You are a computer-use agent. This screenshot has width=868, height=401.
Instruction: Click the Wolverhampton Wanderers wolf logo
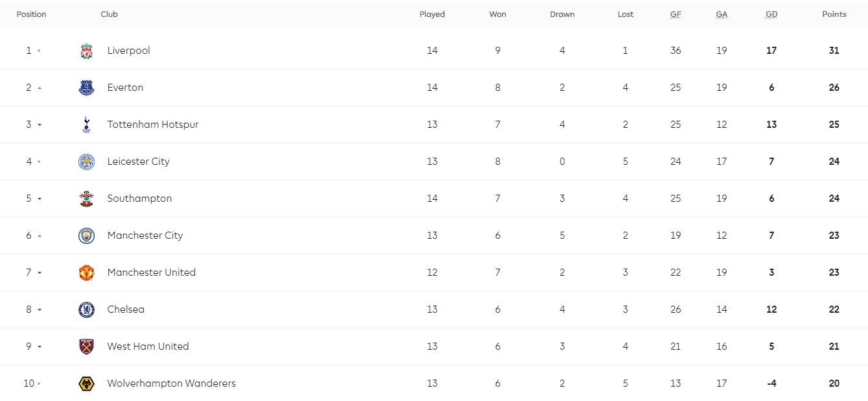tap(86, 383)
